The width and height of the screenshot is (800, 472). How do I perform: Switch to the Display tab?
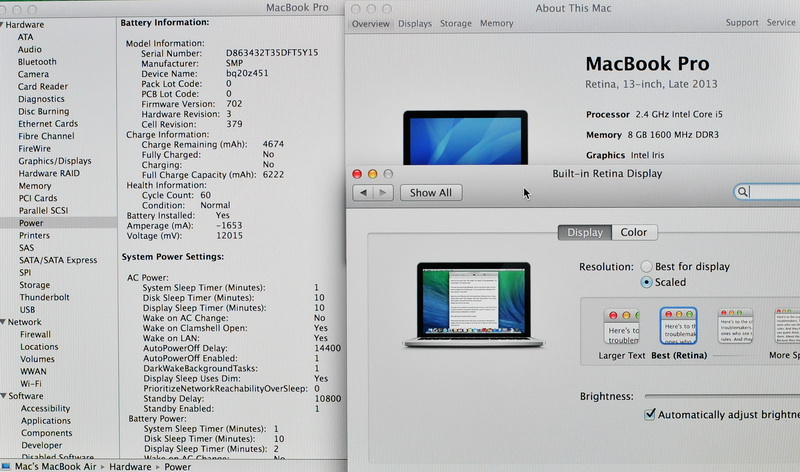(585, 232)
